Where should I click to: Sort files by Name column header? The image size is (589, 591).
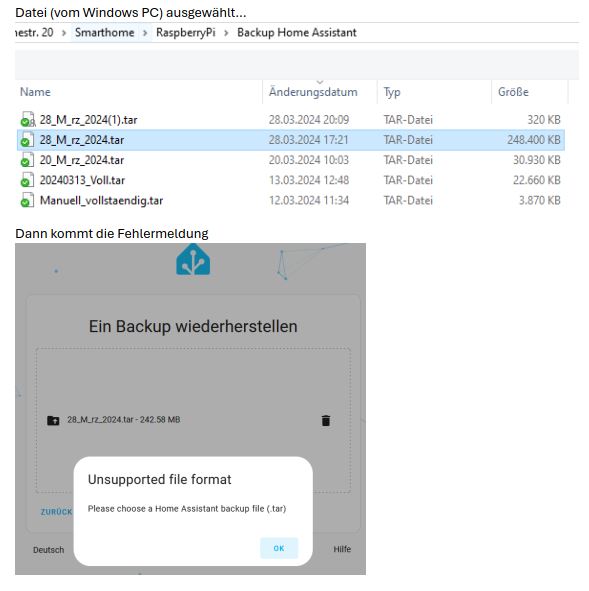tap(35, 92)
